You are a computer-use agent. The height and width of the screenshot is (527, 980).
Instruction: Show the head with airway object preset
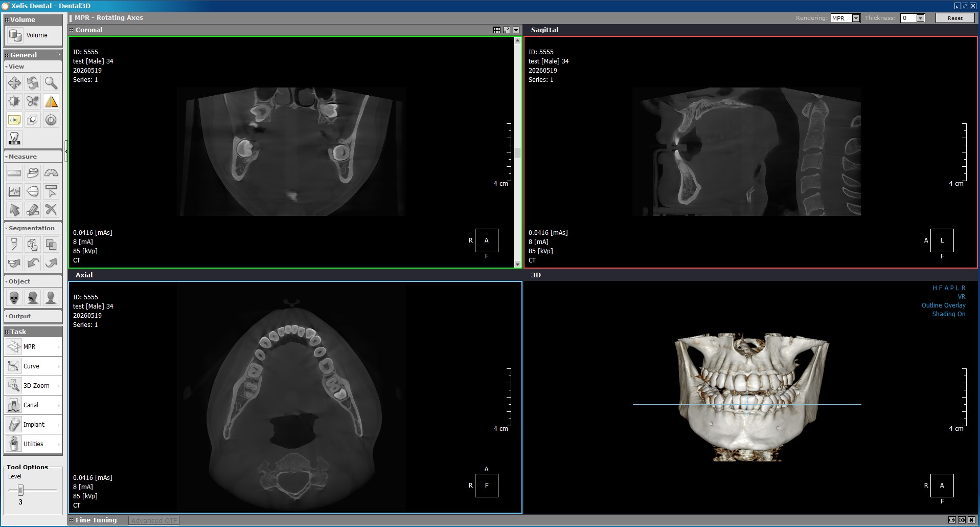coord(33,298)
